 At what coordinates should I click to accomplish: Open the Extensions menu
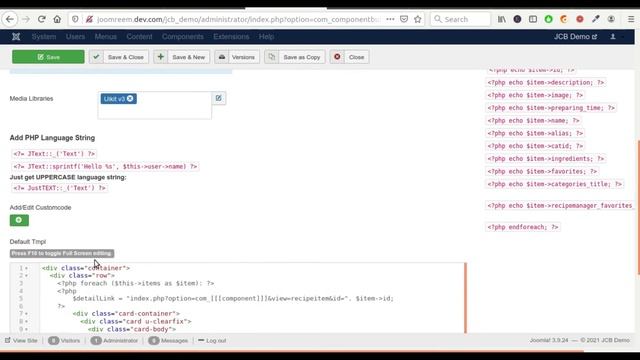point(231,37)
